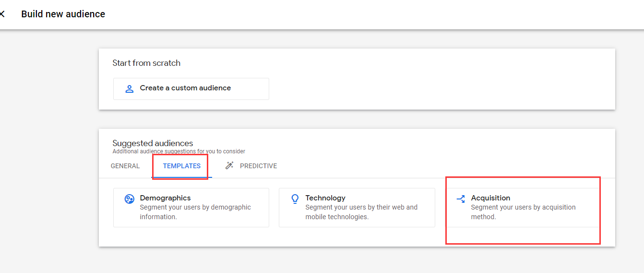Image resolution: width=644 pixels, height=273 pixels.
Task: Click 'Segment your users by acquisition method' text
Action: pyautogui.click(x=523, y=212)
